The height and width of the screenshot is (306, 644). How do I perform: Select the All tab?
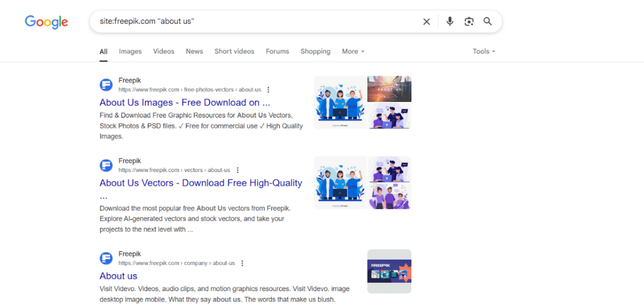[104, 52]
